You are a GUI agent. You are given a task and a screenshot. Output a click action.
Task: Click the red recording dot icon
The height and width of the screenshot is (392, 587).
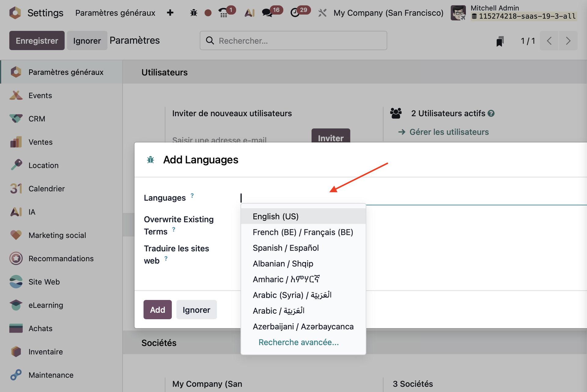click(x=208, y=13)
